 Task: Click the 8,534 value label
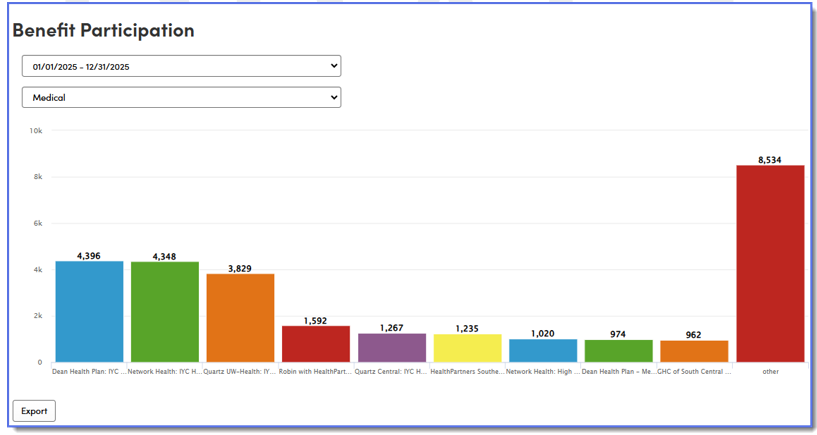point(770,159)
